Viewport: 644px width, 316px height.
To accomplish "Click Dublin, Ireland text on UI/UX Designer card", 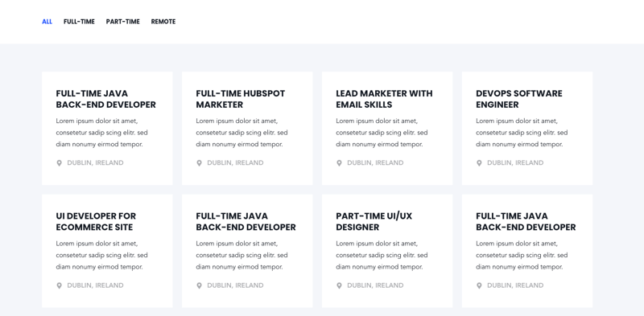I will pyautogui.click(x=375, y=285).
